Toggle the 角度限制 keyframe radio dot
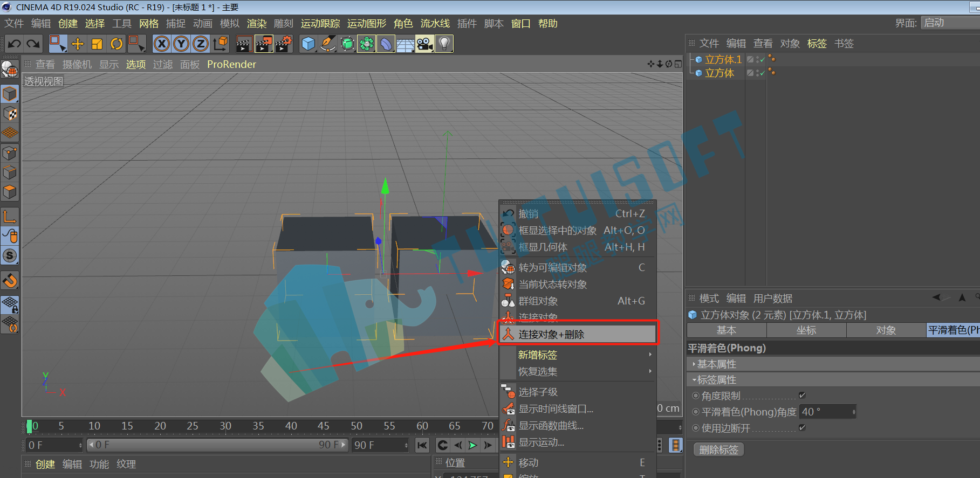Image resolution: width=980 pixels, height=478 pixels. coord(696,396)
